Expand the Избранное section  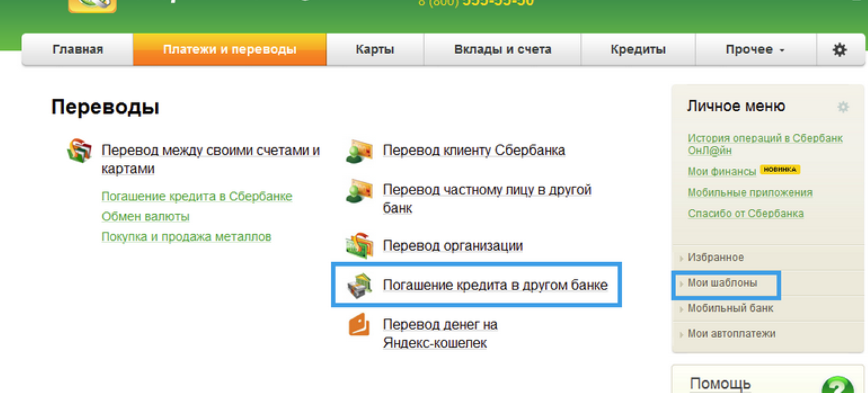tap(715, 258)
